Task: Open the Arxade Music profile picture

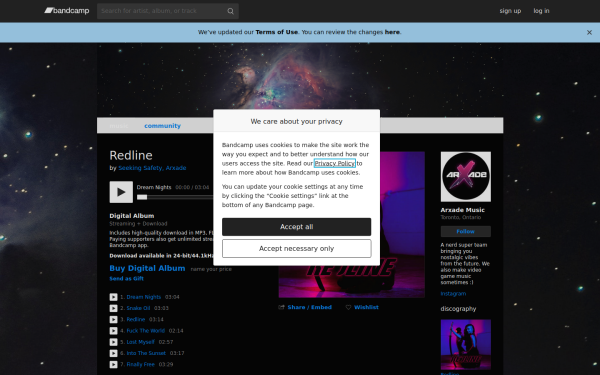Action: click(466, 176)
